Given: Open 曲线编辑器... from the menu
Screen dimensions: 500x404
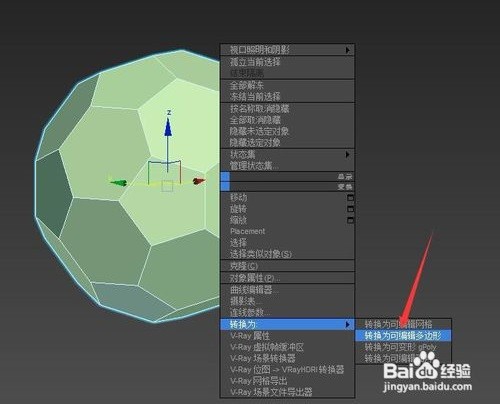Looking at the screenshot, I should [287, 290].
